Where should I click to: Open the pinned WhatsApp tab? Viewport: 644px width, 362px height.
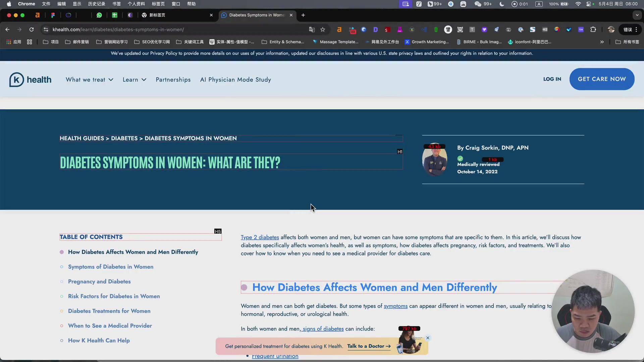99,15
